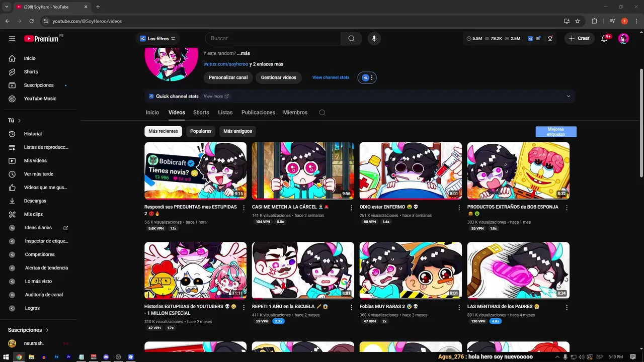Open the Windows Start menu
This screenshot has width=644, height=362.
click(x=7, y=357)
